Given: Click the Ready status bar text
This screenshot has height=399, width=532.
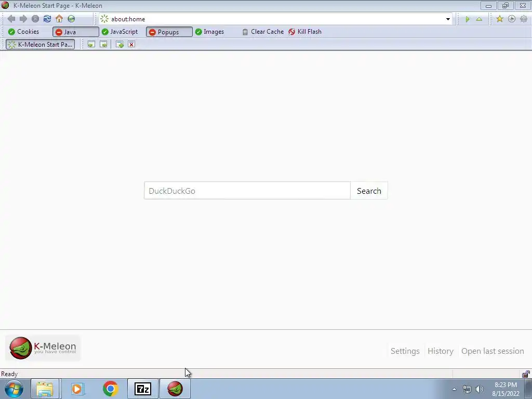Looking at the screenshot, I should pos(9,374).
